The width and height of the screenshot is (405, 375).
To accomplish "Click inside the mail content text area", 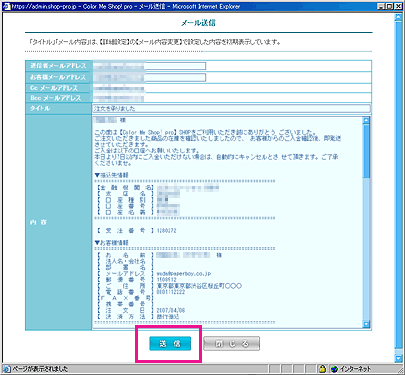I will coord(228,222).
